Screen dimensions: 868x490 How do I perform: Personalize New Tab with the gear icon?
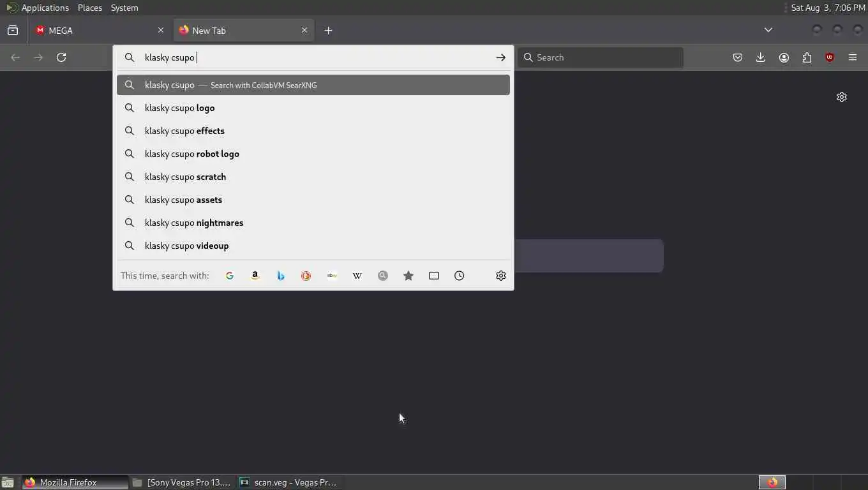842,97
